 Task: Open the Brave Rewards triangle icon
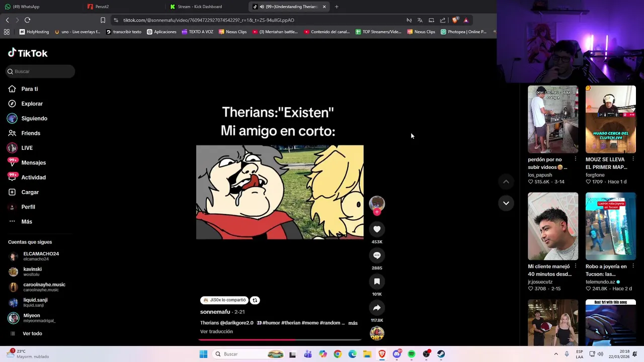click(466, 20)
